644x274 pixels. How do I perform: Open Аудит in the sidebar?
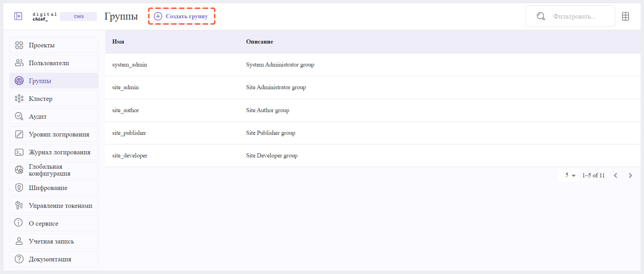tap(54, 116)
